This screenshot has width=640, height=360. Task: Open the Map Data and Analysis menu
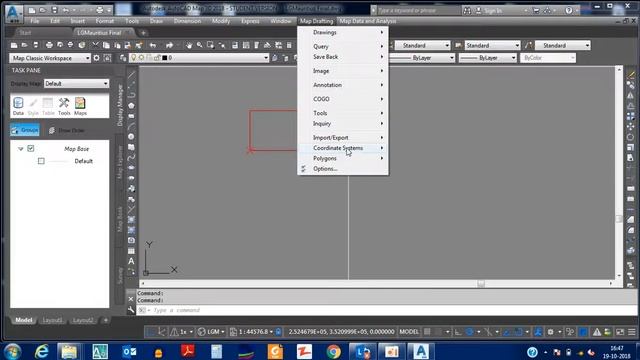[368, 21]
